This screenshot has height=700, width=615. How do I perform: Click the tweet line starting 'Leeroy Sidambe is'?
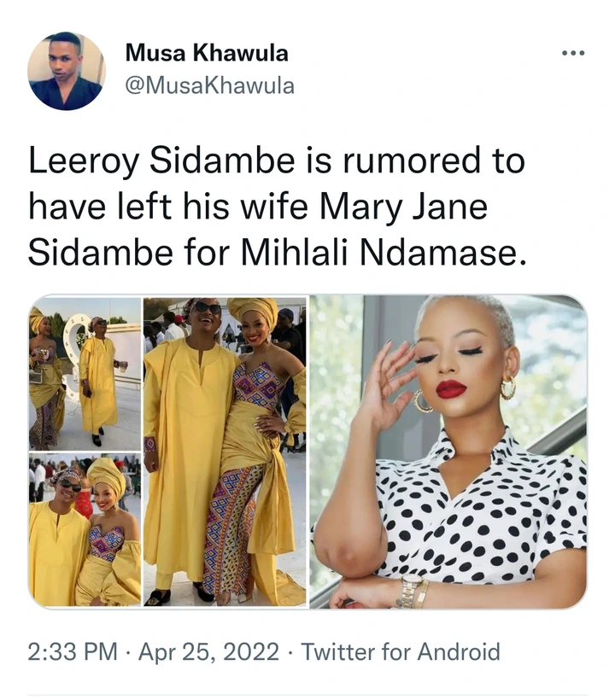[277, 160]
